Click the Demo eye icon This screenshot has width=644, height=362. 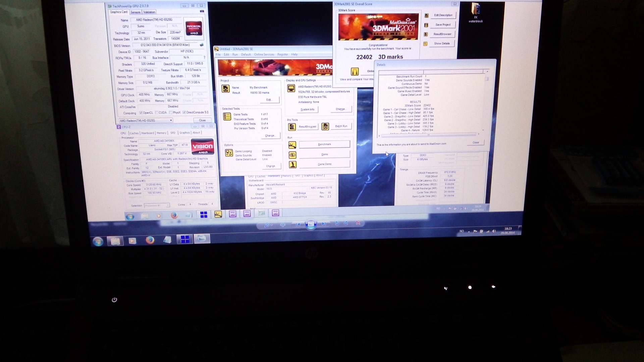coord(292,155)
